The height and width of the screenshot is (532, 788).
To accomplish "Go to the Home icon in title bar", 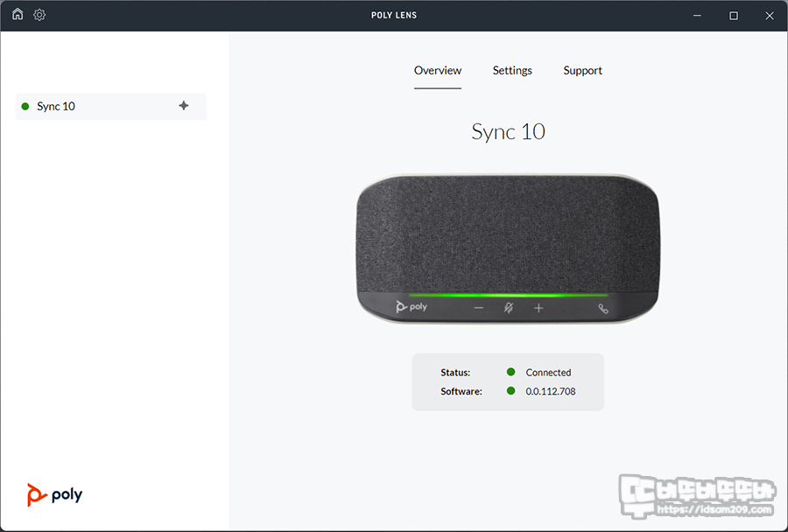I will click(18, 15).
